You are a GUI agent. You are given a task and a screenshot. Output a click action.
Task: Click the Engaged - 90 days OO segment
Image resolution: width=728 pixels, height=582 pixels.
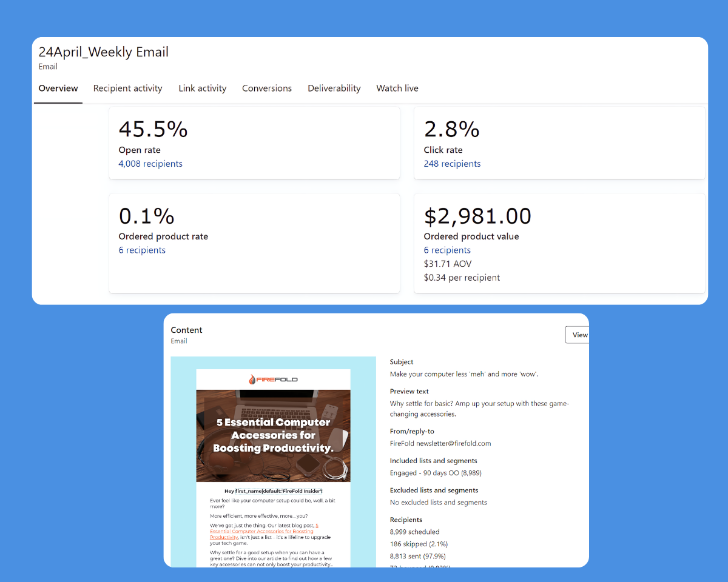click(x=436, y=473)
